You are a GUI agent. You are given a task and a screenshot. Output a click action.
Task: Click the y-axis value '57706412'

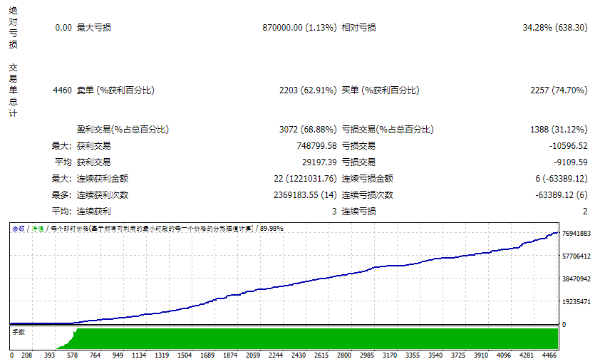[x=576, y=256]
